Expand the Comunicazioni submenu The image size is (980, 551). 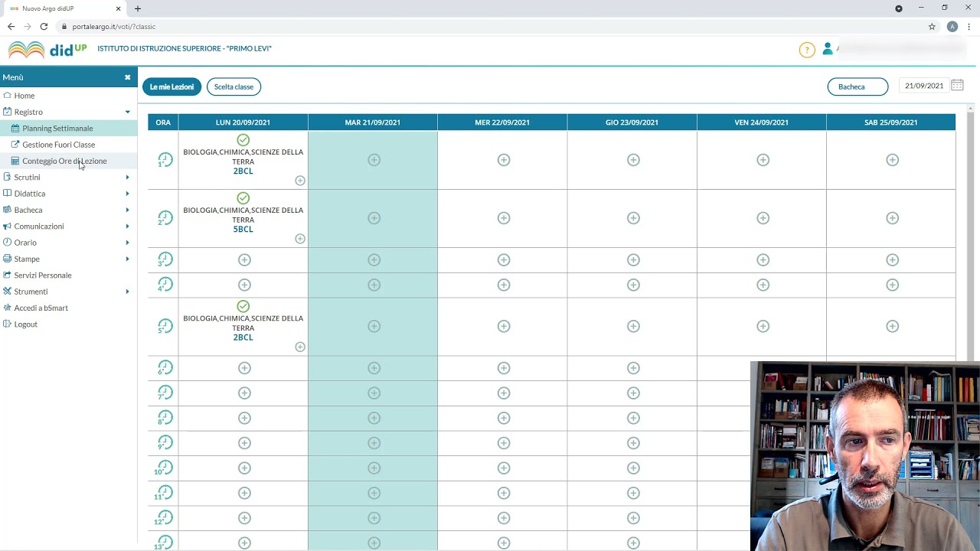coord(128,227)
